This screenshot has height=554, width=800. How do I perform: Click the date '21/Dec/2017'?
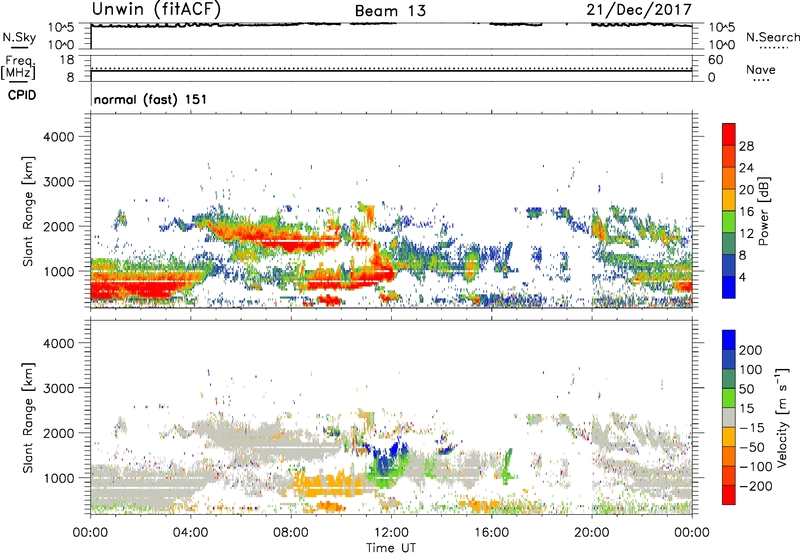click(639, 10)
